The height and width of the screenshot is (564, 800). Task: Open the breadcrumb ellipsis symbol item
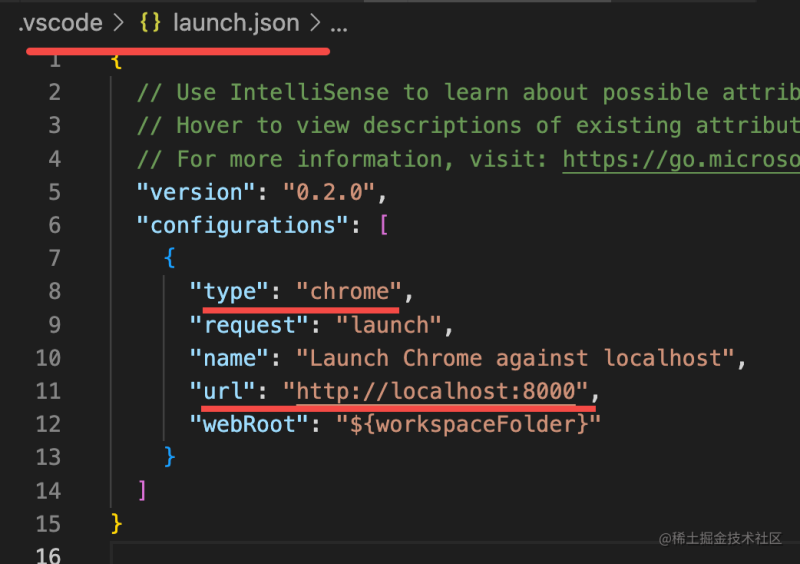(339, 23)
